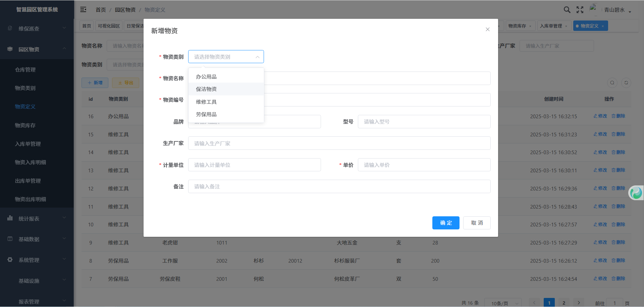The height and width of the screenshot is (307, 644).
Task: Open the 青山碧水 user menu
Action: (617, 10)
